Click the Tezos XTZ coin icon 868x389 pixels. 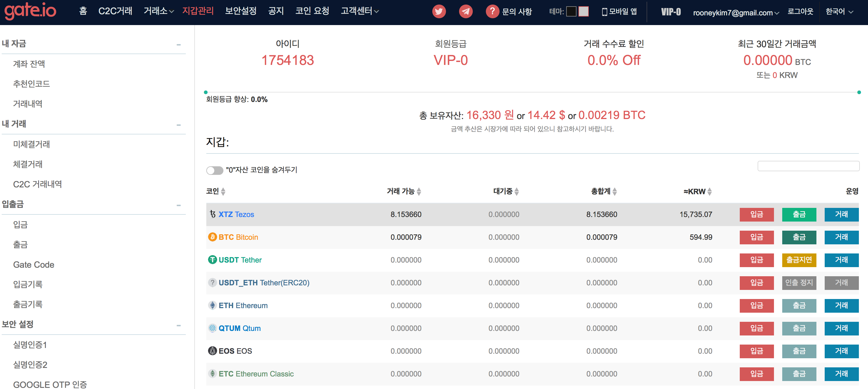[x=212, y=214]
